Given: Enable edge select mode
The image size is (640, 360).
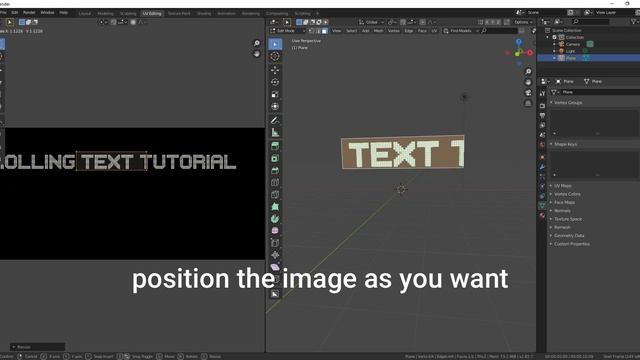Looking at the screenshot, I should coord(318,31).
